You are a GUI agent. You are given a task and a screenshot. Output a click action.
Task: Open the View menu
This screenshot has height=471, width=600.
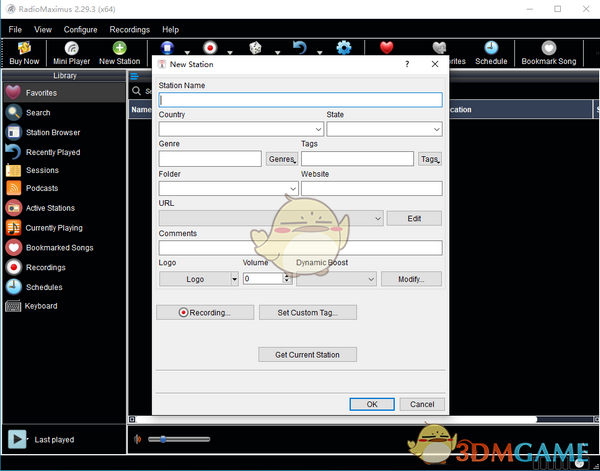pyautogui.click(x=43, y=29)
